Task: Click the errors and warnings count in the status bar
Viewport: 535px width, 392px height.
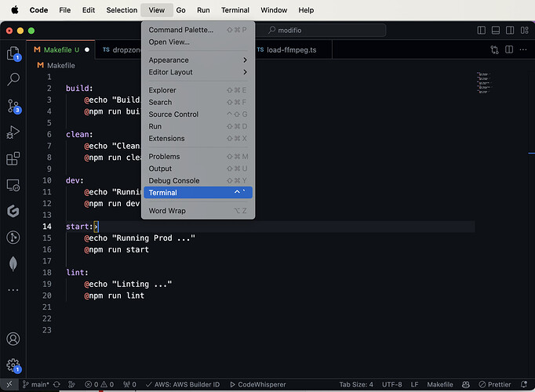Action: click(x=100, y=384)
